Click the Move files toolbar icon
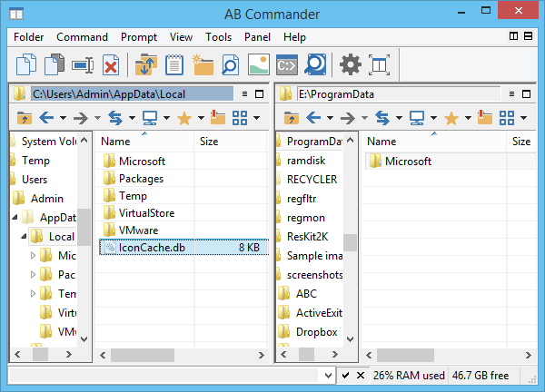 [x=54, y=64]
